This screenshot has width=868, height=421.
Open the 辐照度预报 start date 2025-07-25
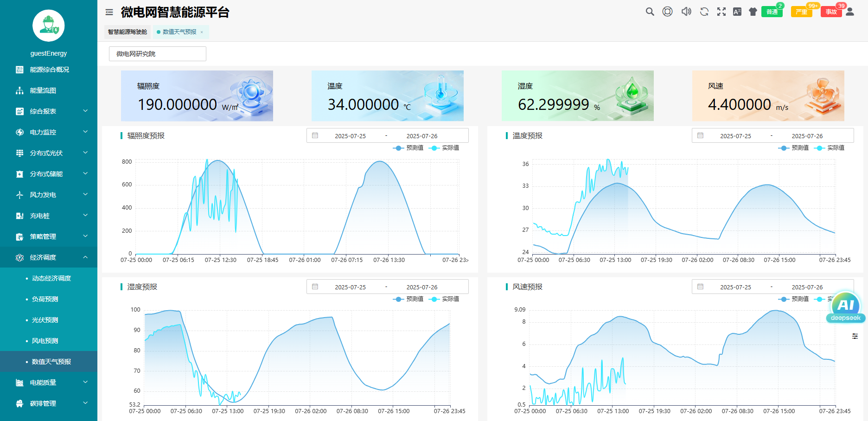pos(350,136)
